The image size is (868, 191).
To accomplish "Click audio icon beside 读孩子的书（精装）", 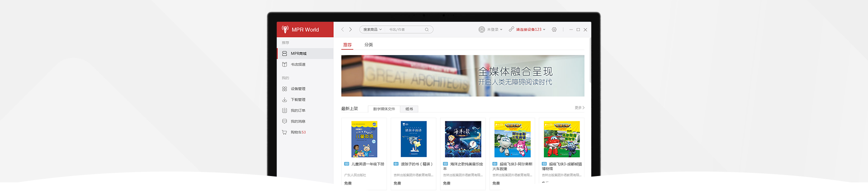I will [x=396, y=164].
